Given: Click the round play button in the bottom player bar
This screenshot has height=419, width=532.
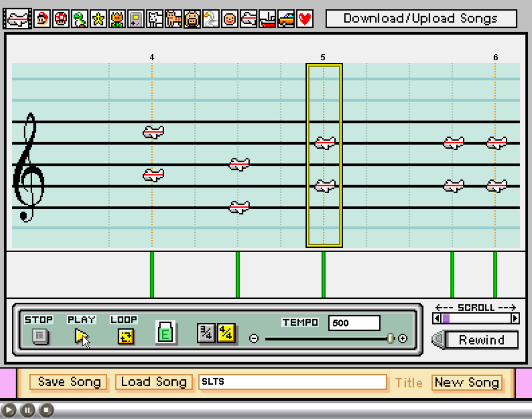Looking at the screenshot, I should point(9,410).
